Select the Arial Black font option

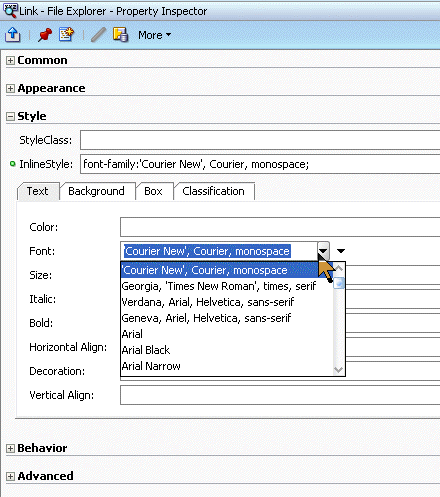pos(227,350)
